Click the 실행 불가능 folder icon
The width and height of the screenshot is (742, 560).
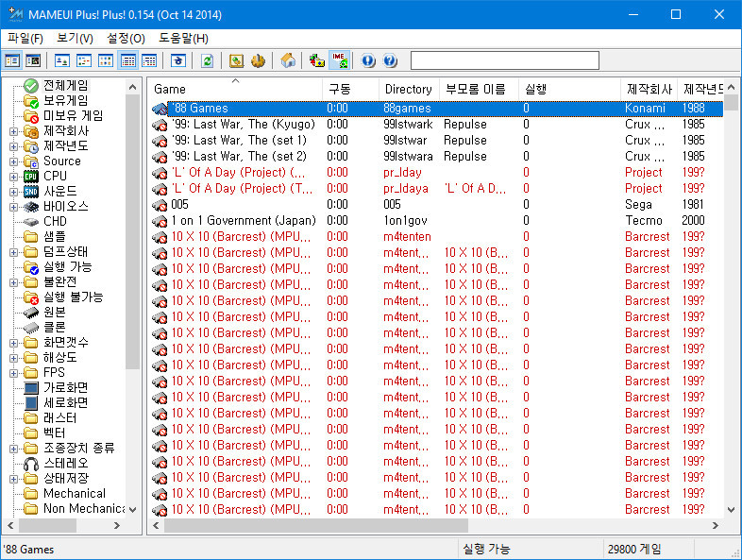click(x=31, y=297)
